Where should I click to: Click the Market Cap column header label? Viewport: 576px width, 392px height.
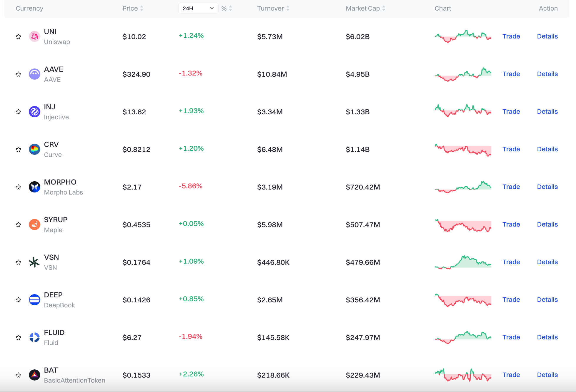coord(363,9)
